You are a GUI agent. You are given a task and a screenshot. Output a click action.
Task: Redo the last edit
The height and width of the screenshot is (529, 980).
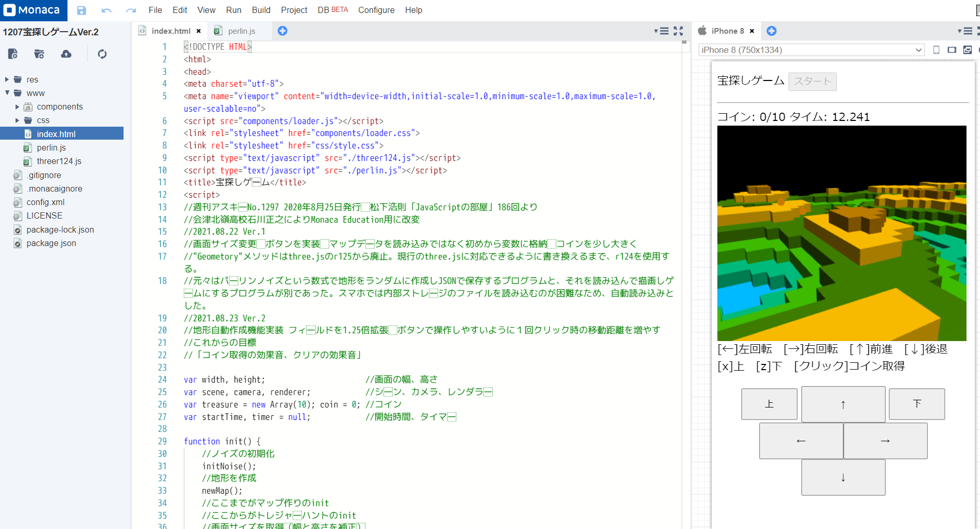tap(131, 10)
